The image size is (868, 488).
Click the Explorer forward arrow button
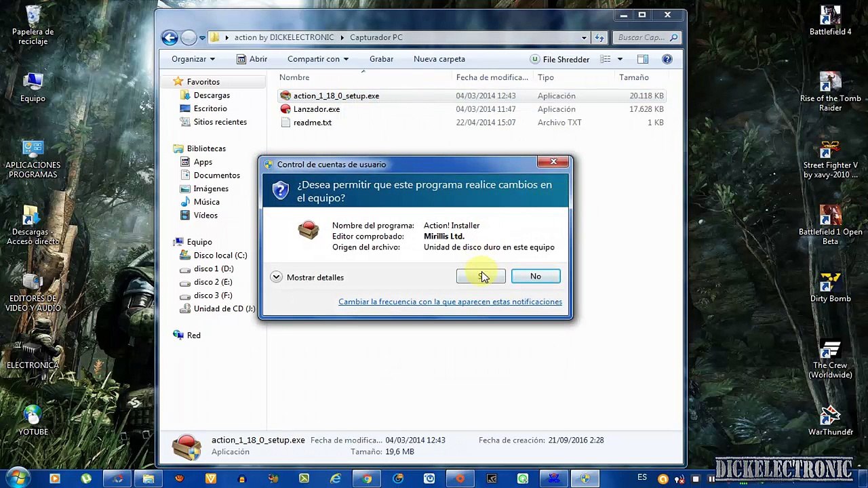[189, 37]
